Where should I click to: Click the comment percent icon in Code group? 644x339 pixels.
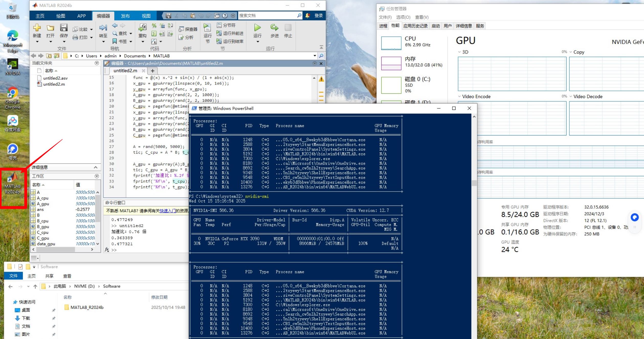tap(154, 25)
